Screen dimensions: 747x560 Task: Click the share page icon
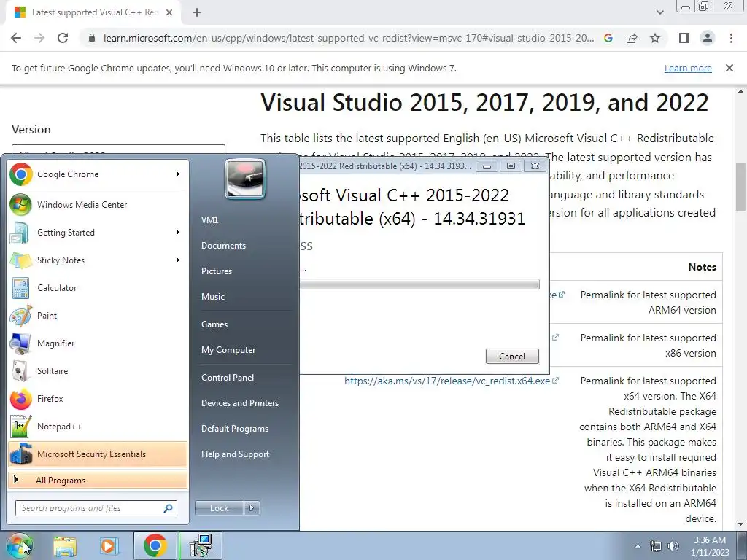tap(632, 38)
